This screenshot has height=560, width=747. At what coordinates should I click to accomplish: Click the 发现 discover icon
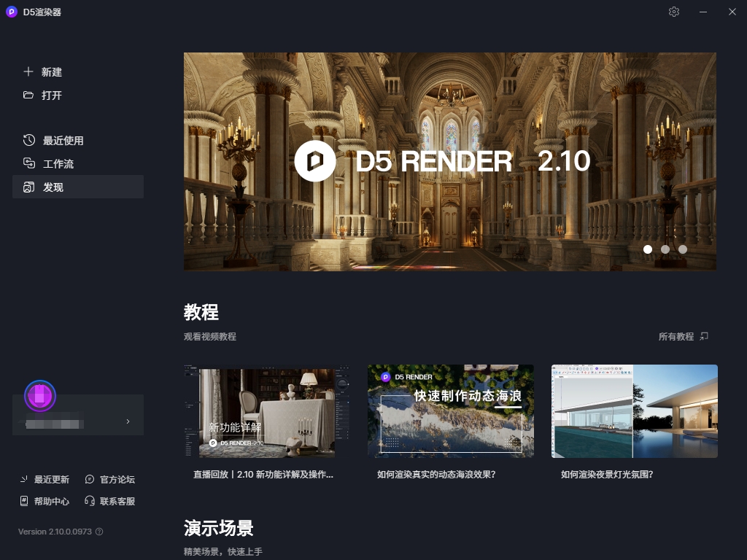(29, 187)
